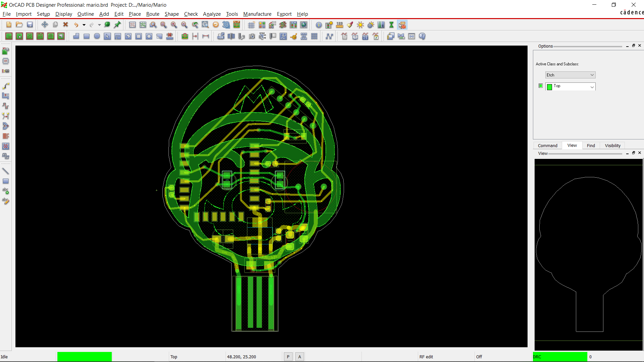644x362 pixels.
Task: Close the Options panel
Action: (640, 46)
